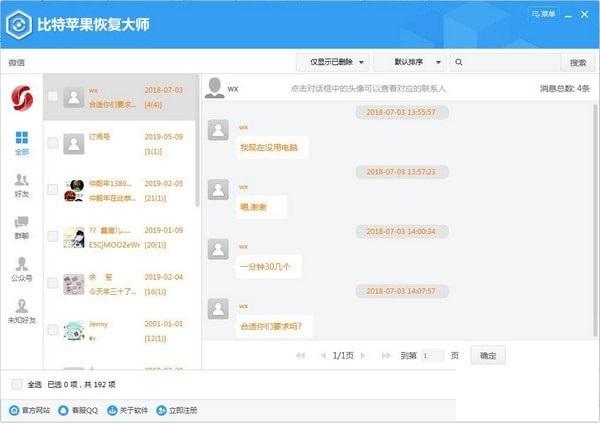Click sender avatar beside 合适你们要求吗 message

[218, 309]
